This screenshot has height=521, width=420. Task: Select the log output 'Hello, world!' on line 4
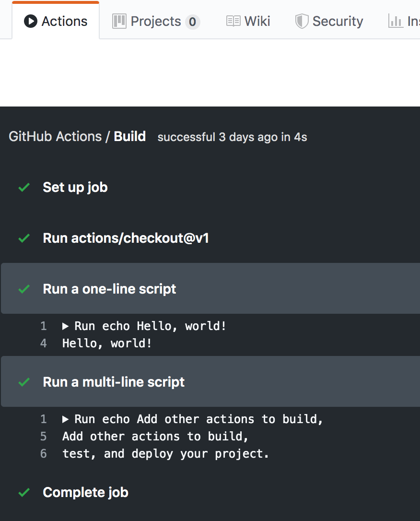107,343
